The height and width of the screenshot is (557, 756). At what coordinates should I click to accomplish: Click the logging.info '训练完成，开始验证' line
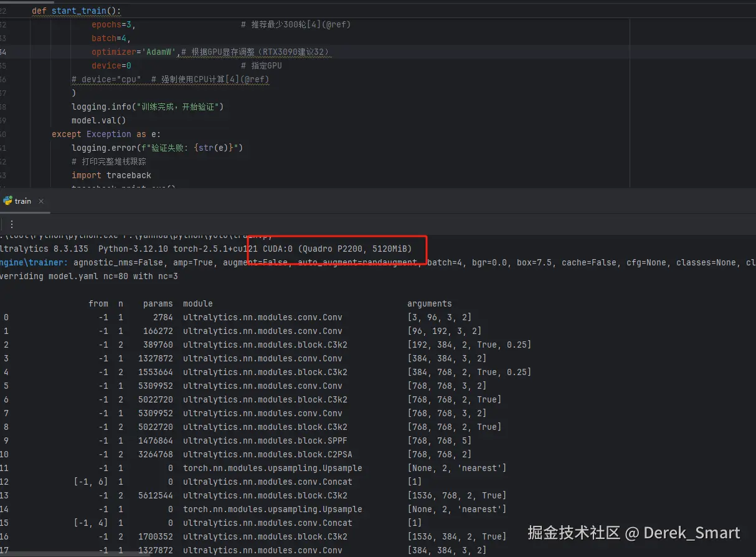pyautogui.click(x=147, y=107)
